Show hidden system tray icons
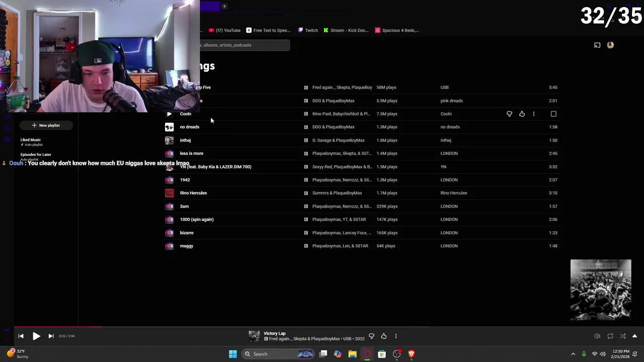The height and width of the screenshot is (362, 644). click(x=573, y=354)
